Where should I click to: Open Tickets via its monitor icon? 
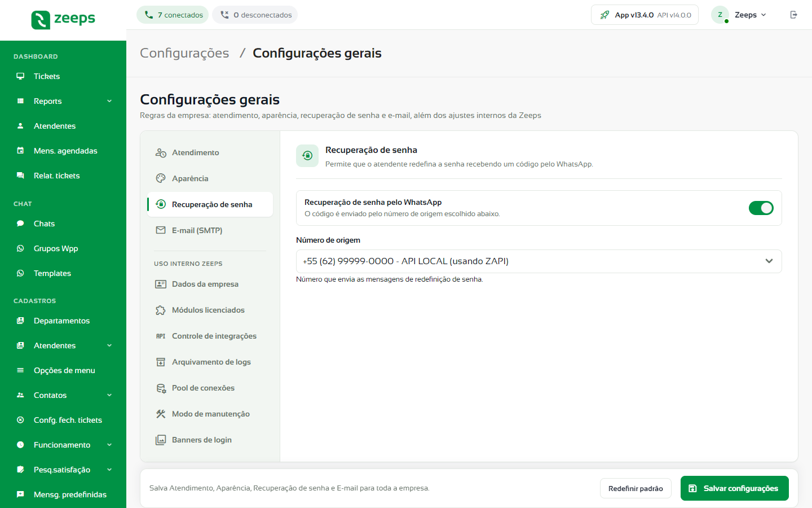20,76
